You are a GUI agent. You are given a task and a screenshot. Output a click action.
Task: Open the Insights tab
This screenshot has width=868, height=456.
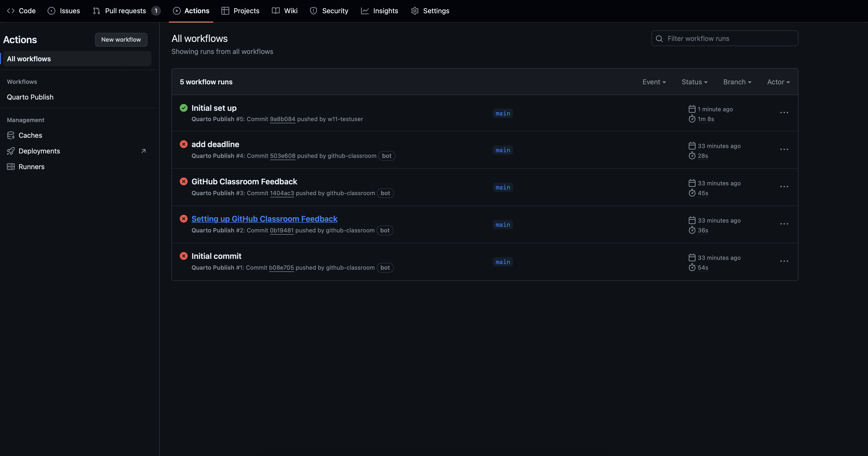pyautogui.click(x=379, y=11)
